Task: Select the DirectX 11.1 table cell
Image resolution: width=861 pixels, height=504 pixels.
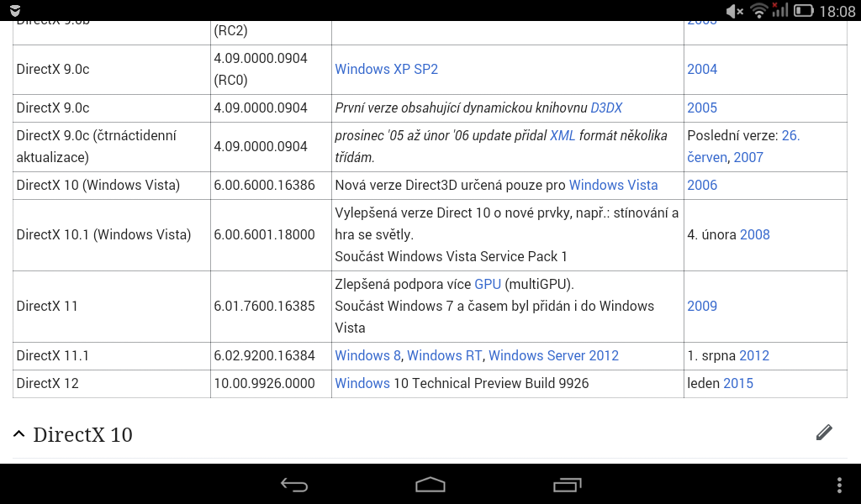Action: 112,356
